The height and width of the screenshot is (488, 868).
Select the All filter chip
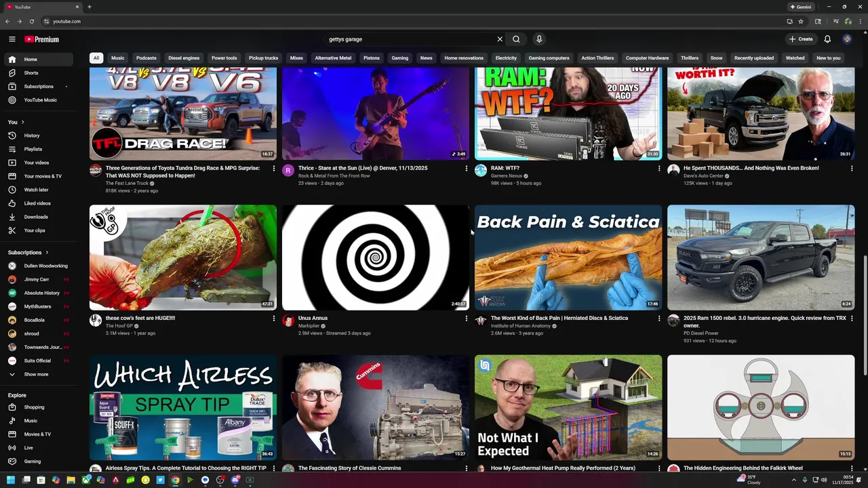click(96, 58)
